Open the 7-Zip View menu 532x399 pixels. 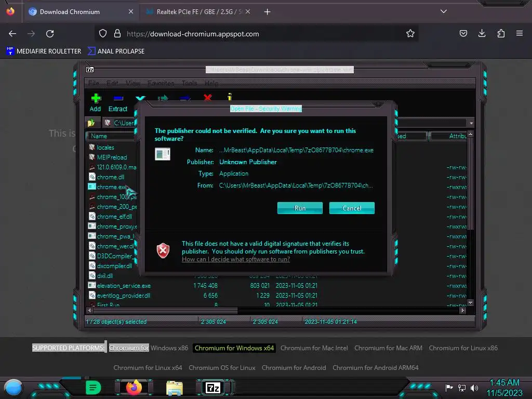click(x=132, y=83)
